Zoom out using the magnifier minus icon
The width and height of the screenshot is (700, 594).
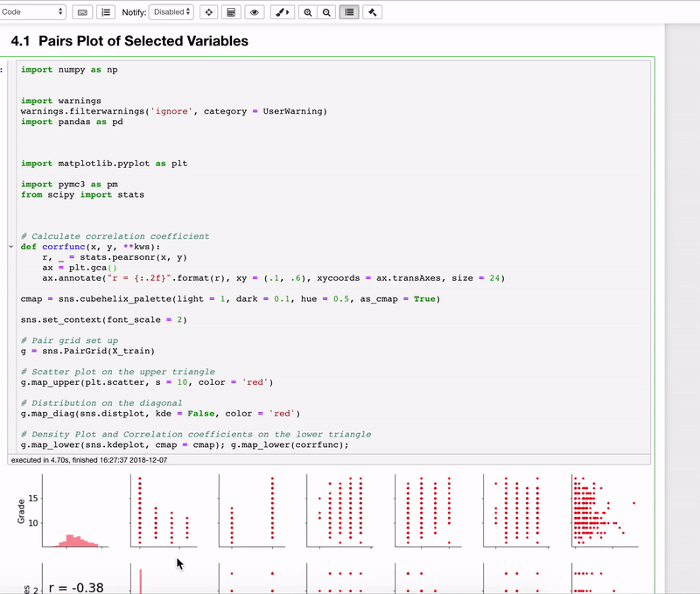(325, 11)
